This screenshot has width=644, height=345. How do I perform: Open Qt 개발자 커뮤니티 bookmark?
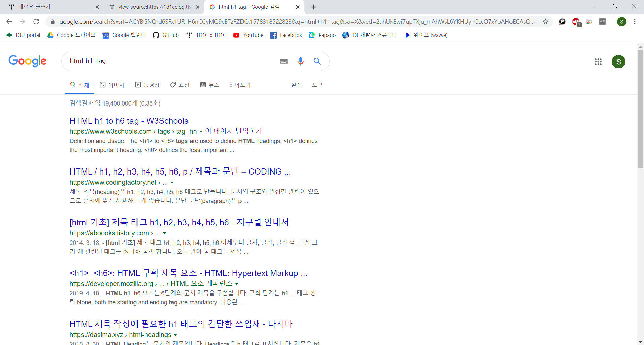tap(370, 35)
